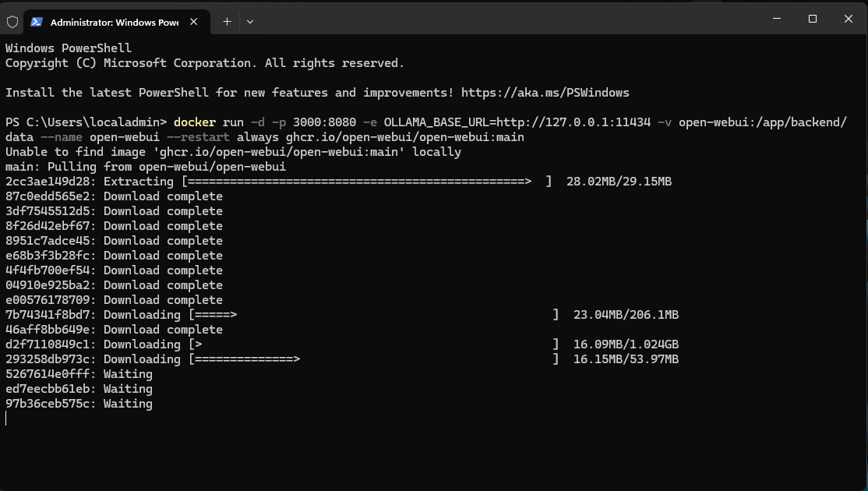Close the terminal window
Screen dimensions: 868x491
[849, 19]
